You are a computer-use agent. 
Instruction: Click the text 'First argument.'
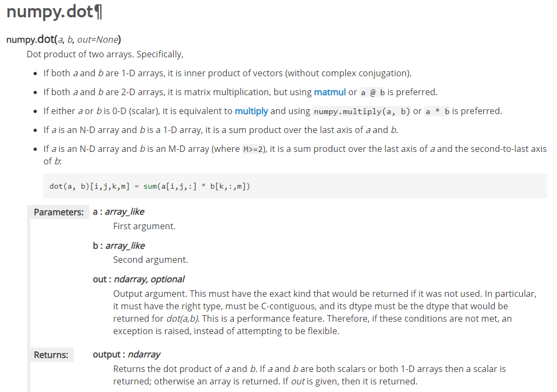pos(144,227)
